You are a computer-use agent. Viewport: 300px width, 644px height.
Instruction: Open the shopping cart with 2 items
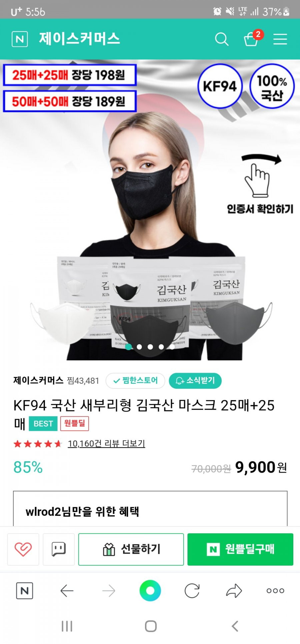(x=252, y=38)
